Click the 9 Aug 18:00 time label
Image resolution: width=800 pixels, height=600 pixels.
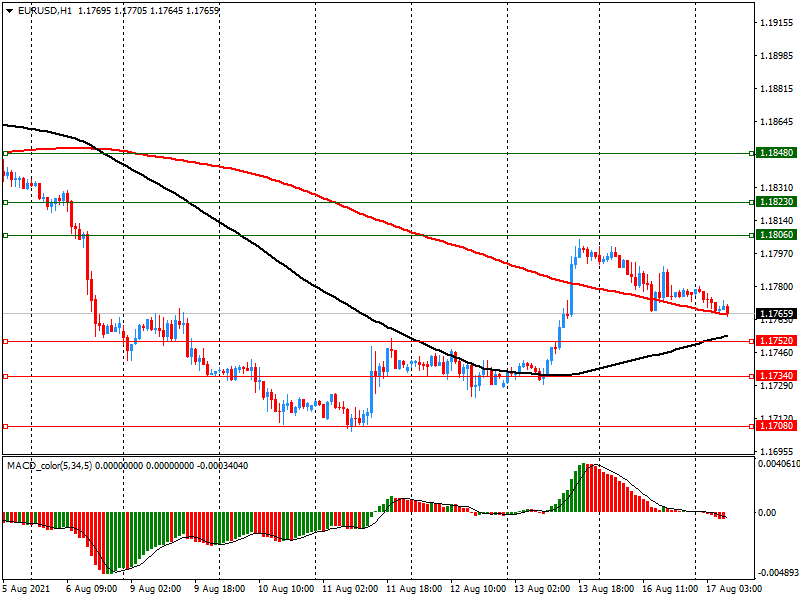[x=219, y=589]
